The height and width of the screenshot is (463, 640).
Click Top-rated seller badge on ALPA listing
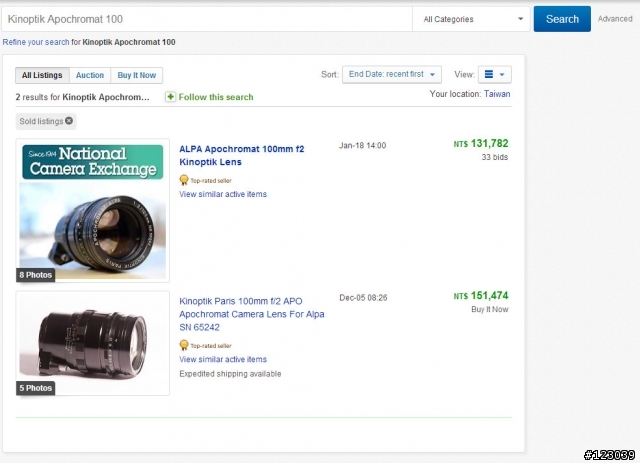(x=205, y=180)
